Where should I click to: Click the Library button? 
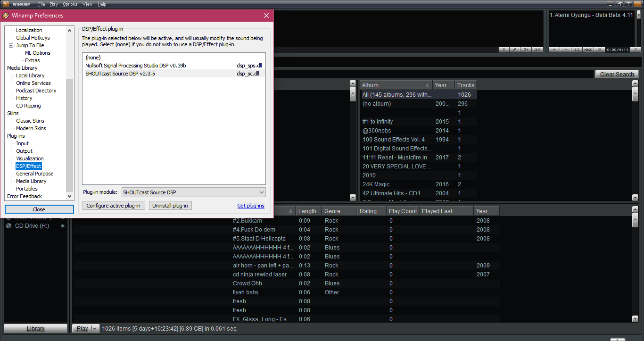point(35,329)
